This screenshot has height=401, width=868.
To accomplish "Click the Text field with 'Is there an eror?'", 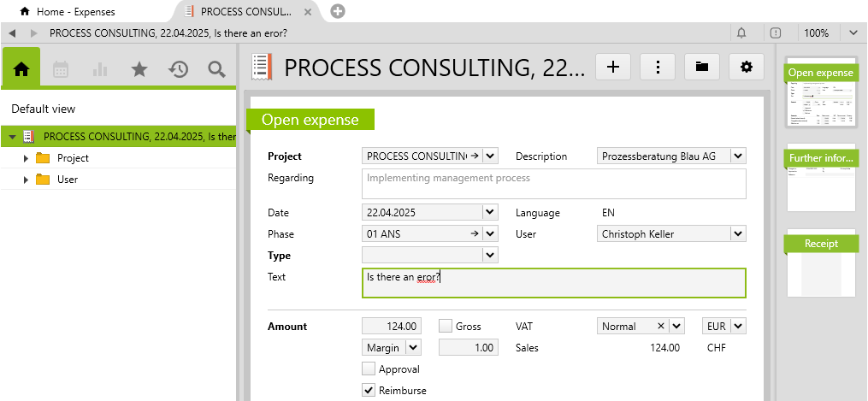I will [553, 283].
